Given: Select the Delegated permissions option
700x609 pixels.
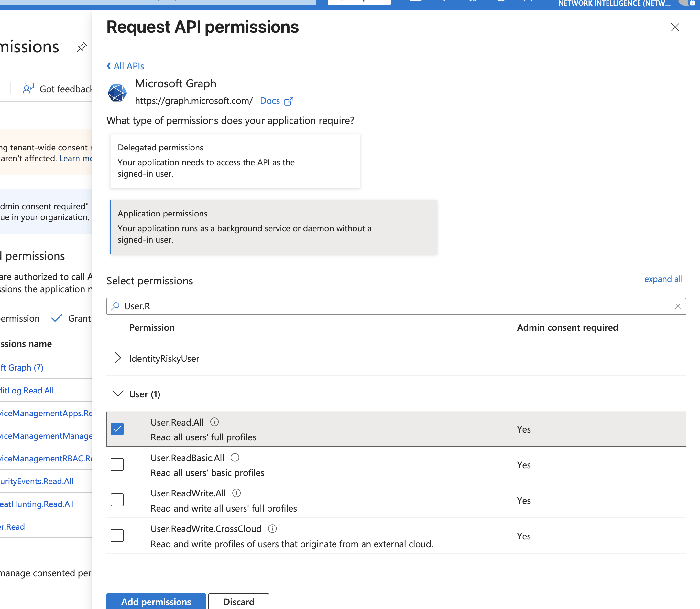Looking at the screenshot, I should coord(235,161).
